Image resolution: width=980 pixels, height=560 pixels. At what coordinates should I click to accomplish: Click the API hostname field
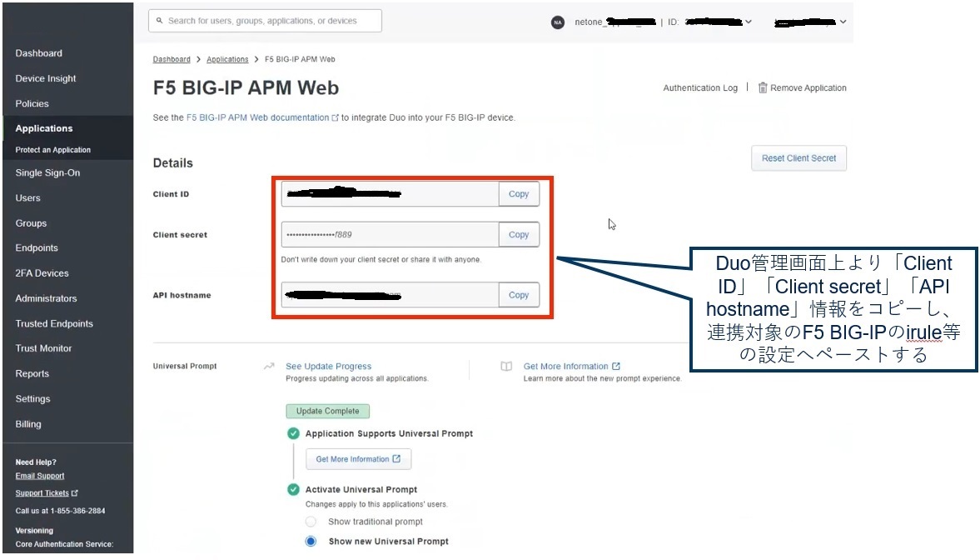(390, 295)
